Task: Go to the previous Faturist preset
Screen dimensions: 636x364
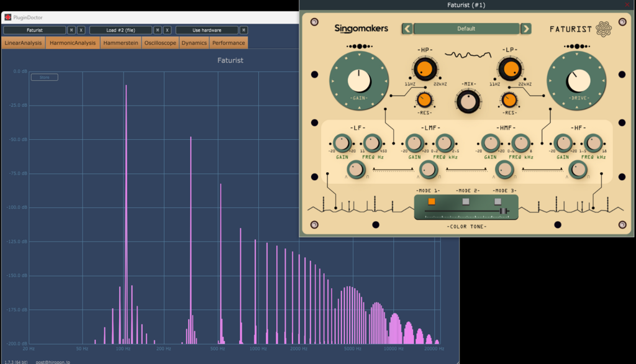Action: pyautogui.click(x=407, y=29)
